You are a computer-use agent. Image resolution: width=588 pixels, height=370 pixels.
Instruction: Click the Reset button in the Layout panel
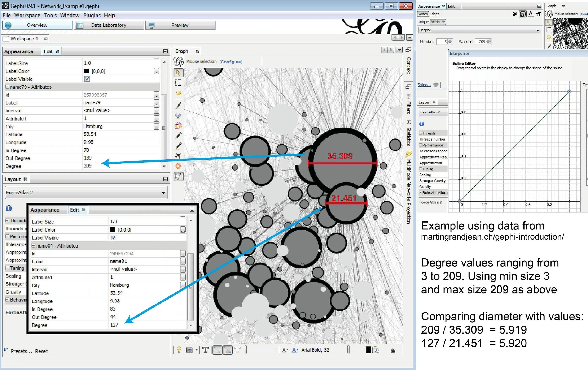pyautogui.click(x=41, y=351)
